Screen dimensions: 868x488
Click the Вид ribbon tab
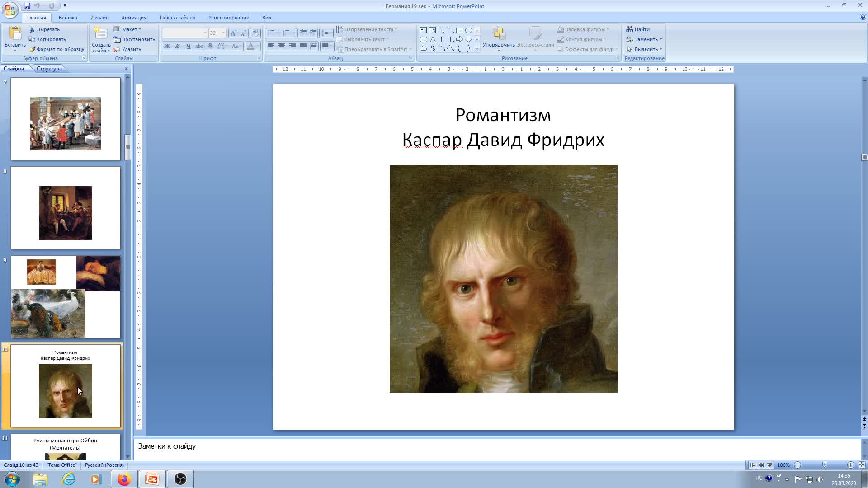coord(267,18)
